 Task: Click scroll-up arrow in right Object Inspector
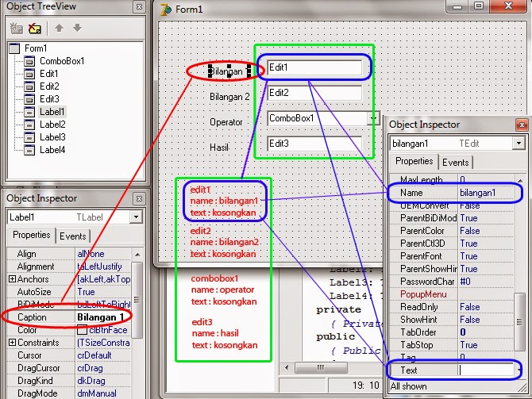(520, 180)
